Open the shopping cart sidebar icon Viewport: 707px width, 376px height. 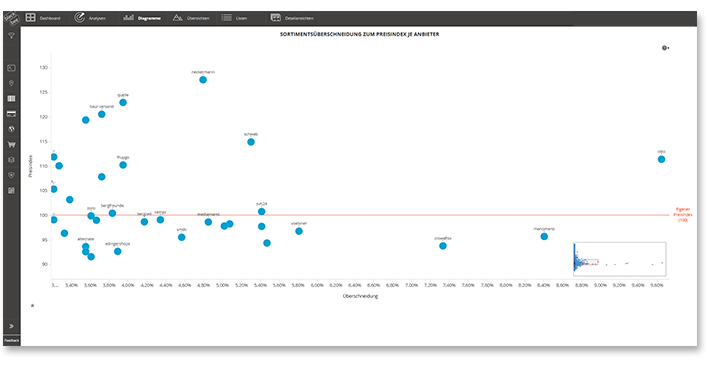point(11,144)
